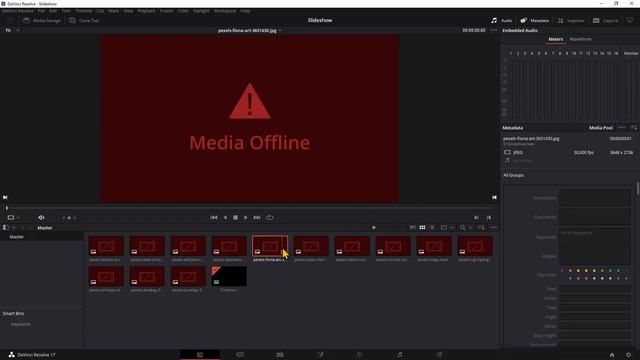
Task: Go to the Color page icon
Action: point(360,355)
